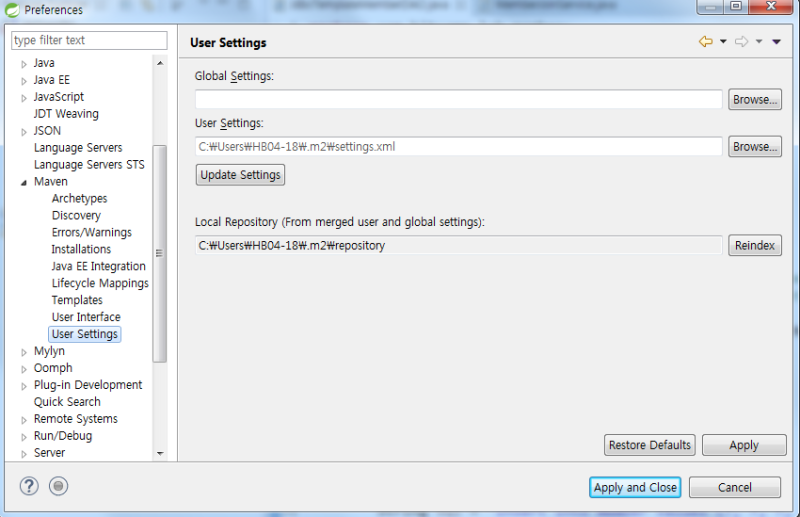Open Java EE Integration page
Viewport: 800px width, 517px height.
pos(98,266)
